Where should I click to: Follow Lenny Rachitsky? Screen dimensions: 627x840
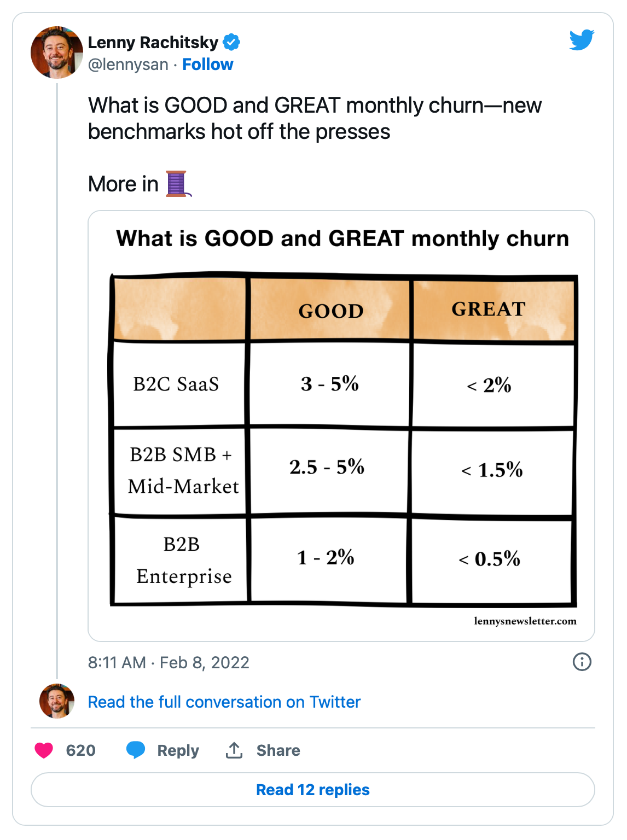coord(207,65)
